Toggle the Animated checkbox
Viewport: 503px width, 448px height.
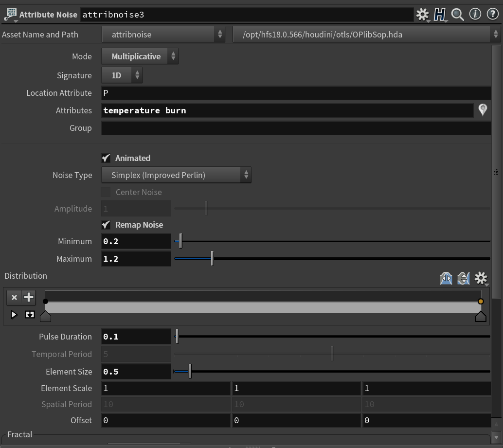coord(106,158)
